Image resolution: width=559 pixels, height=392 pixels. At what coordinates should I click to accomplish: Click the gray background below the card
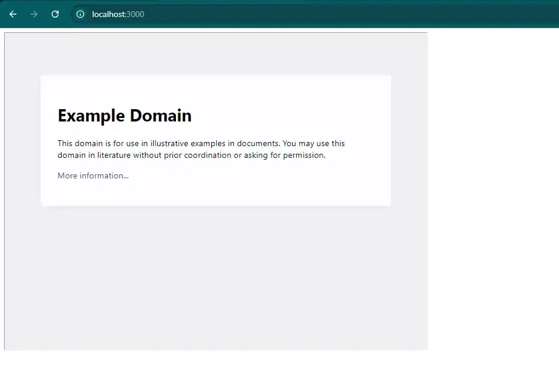[x=216, y=276]
